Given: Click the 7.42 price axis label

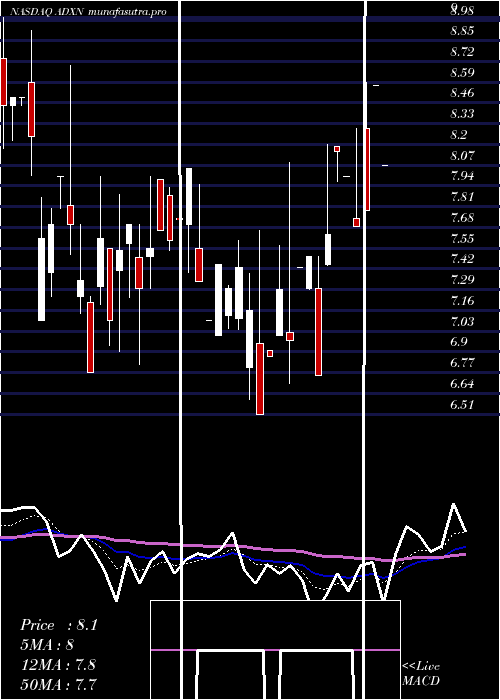Looking at the screenshot, I should coord(462,259).
